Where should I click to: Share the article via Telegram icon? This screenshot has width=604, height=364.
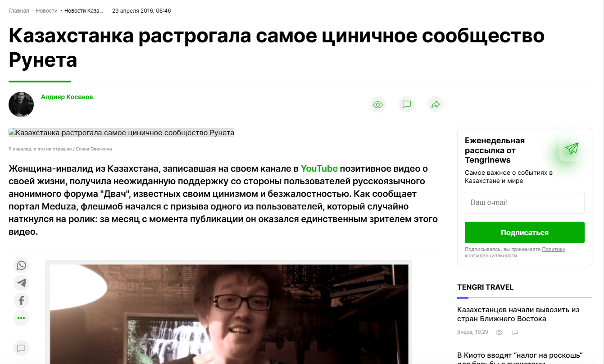[x=21, y=283]
